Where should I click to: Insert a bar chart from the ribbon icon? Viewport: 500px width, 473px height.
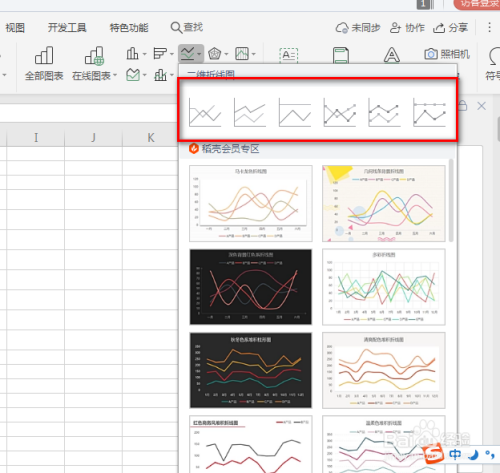click(x=160, y=53)
